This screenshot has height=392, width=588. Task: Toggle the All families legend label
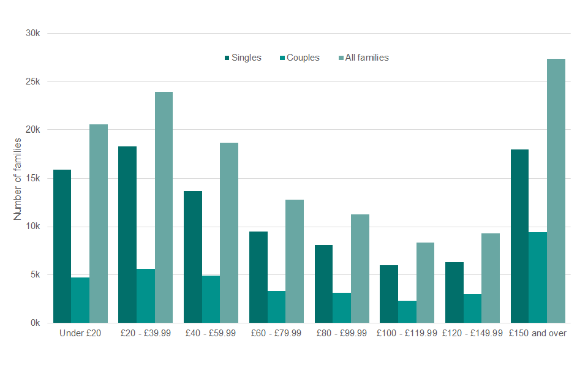tap(367, 58)
